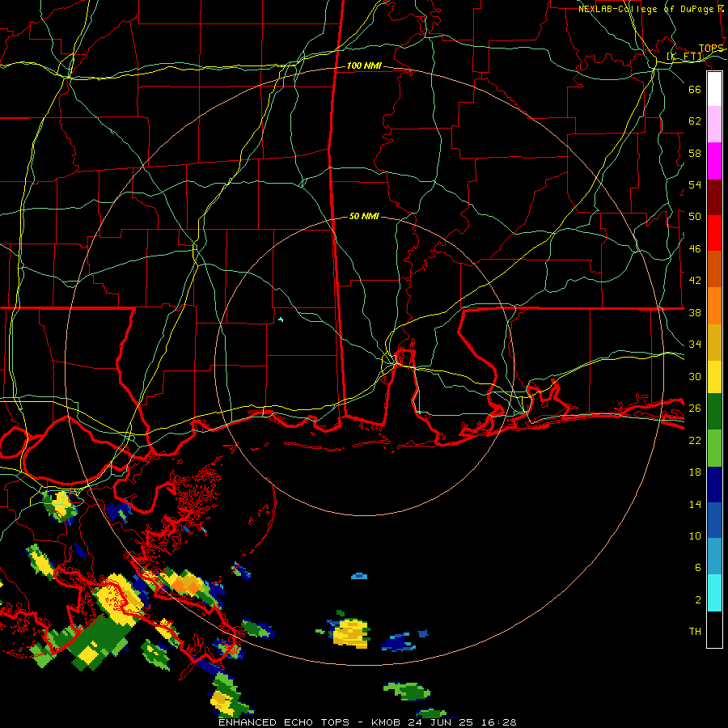This screenshot has height=728, width=728.
Task: Select the dark green legend swatch
Action: coord(714,412)
